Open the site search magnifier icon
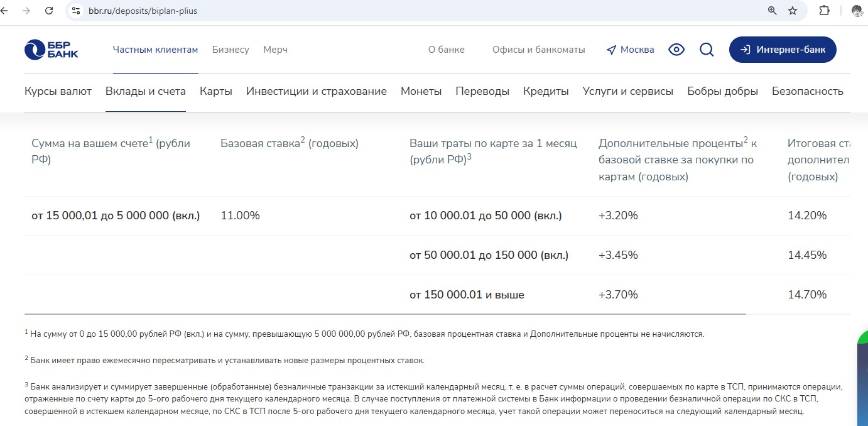This screenshot has height=426, width=868. click(707, 50)
